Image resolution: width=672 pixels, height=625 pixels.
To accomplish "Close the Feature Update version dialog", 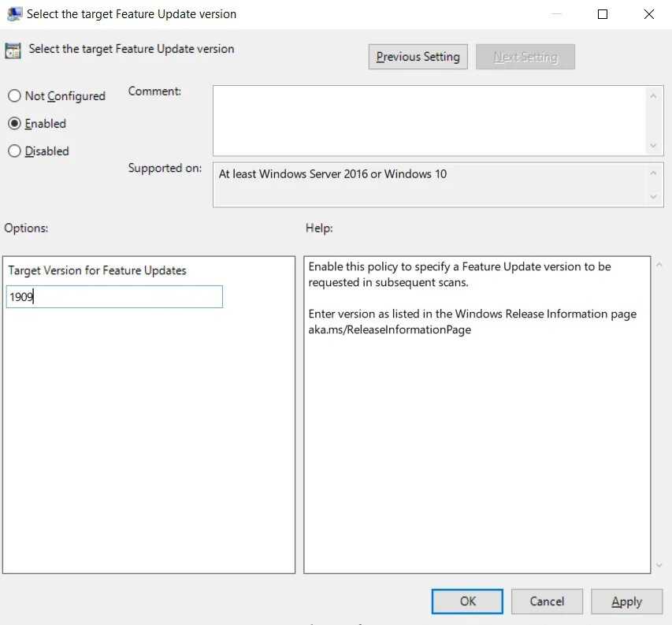I will tap(649, 14).
